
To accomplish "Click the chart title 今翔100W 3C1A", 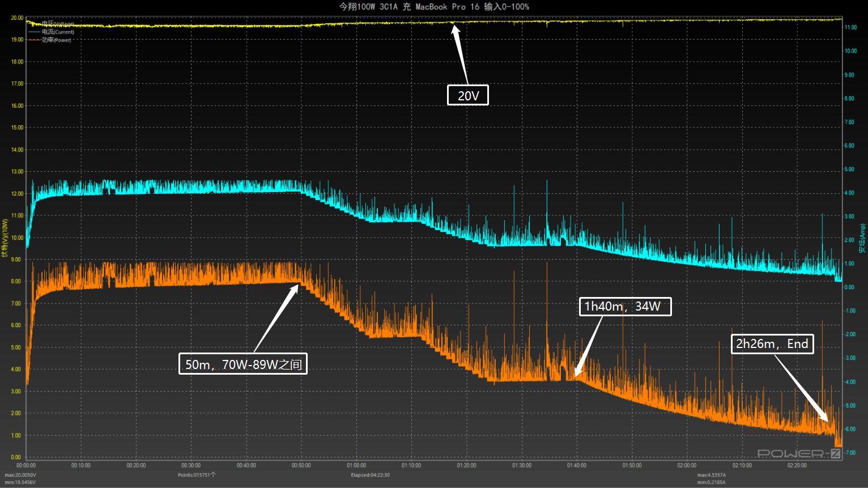I will point(434,7).
